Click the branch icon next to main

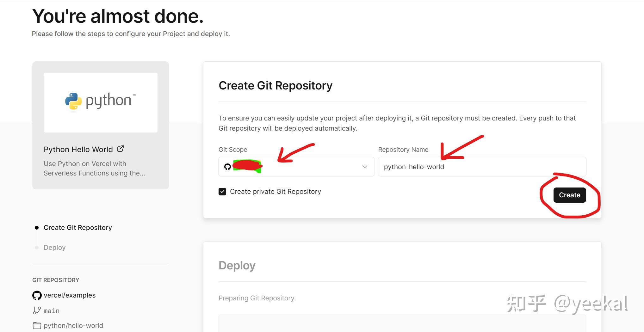[x=37, y=310]
